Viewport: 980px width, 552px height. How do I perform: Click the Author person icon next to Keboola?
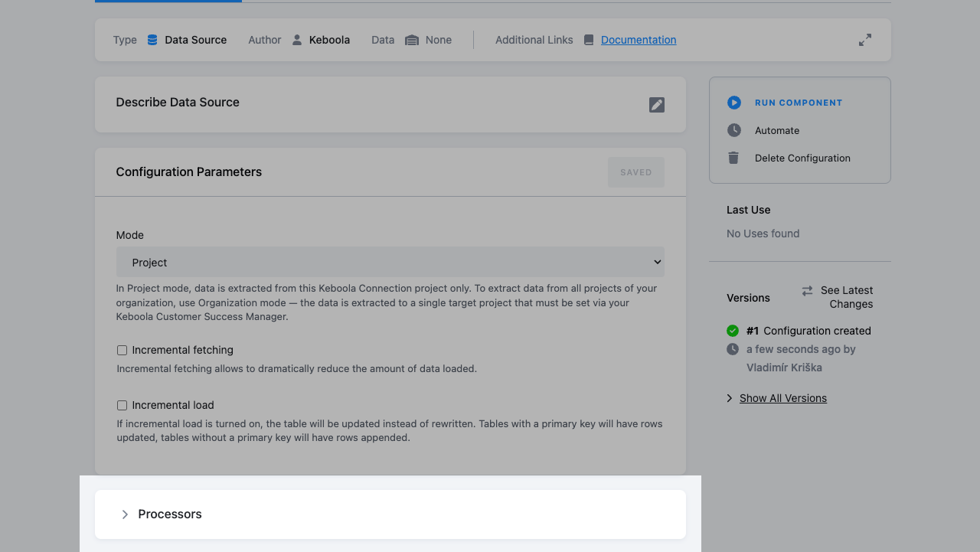[x=296, y=39]
